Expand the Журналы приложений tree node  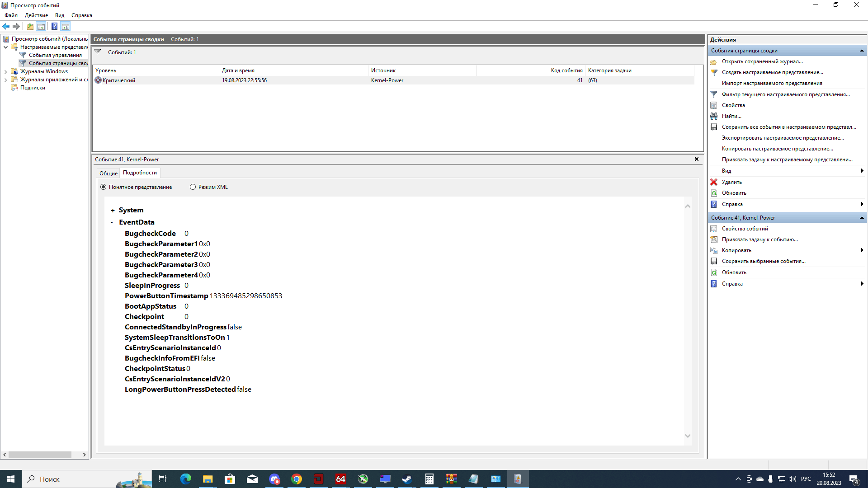pyautogui.click(x=5, y=80)
